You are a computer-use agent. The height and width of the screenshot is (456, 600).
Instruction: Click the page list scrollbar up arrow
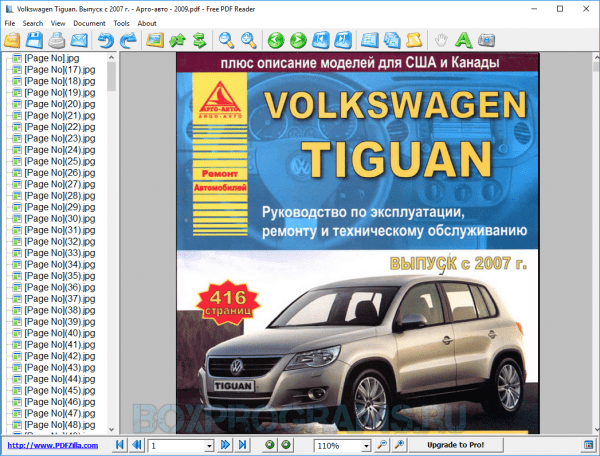coord(111,57)
